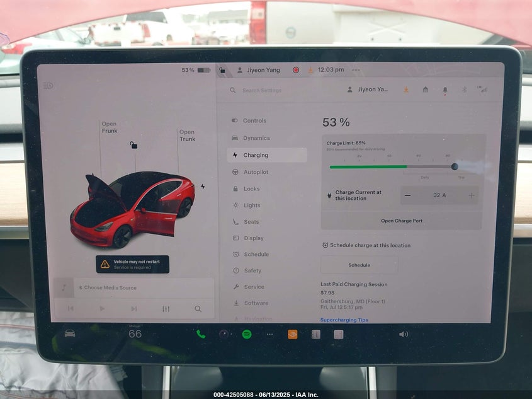Open the car controls icon in bottom bar
The image size is (532, 399).
[x=70, y=333]
